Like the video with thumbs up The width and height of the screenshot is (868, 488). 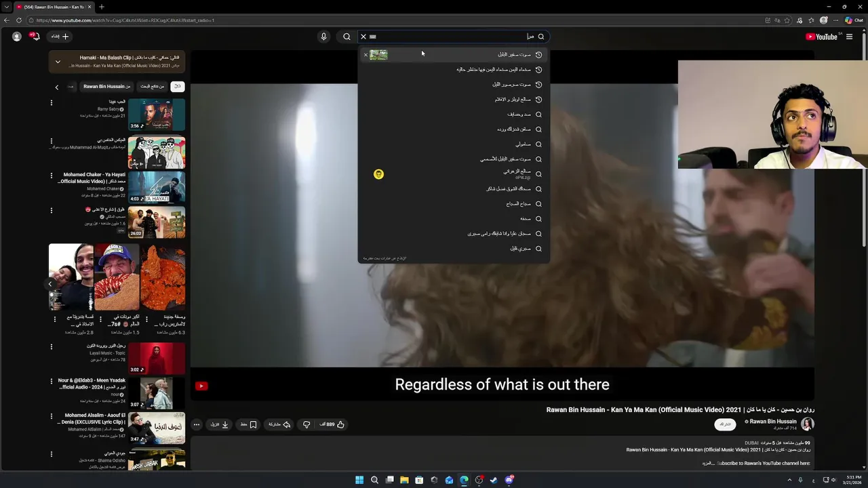coord(332,424)
